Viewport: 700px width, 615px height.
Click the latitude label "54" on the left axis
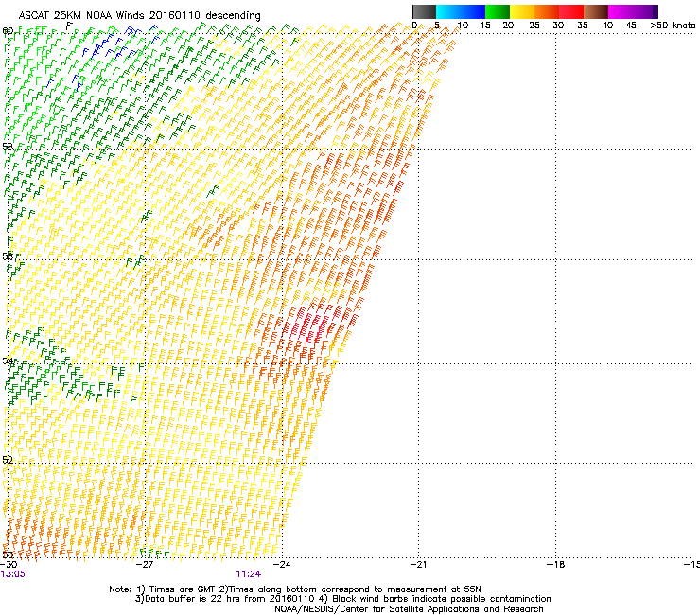click(8, 360)
